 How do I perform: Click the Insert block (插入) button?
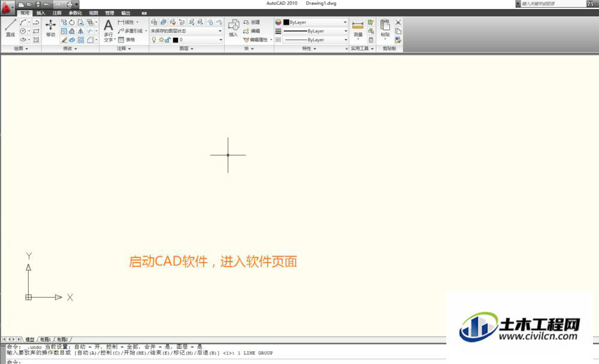point(234,28)
